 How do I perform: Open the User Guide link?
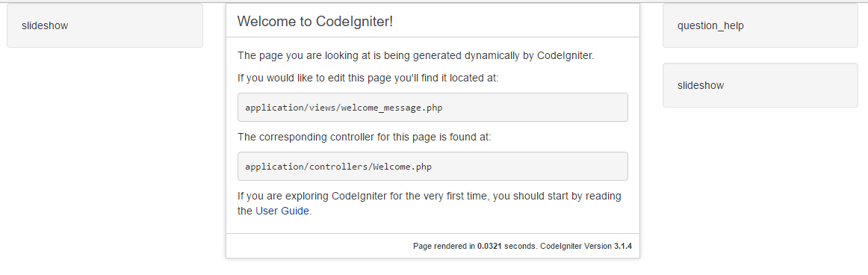tap(282, 211)
